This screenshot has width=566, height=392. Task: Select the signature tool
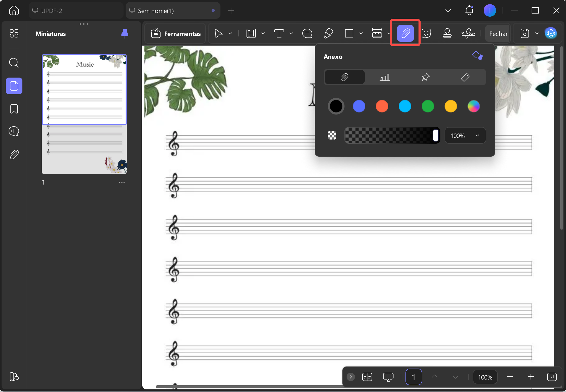468,33
